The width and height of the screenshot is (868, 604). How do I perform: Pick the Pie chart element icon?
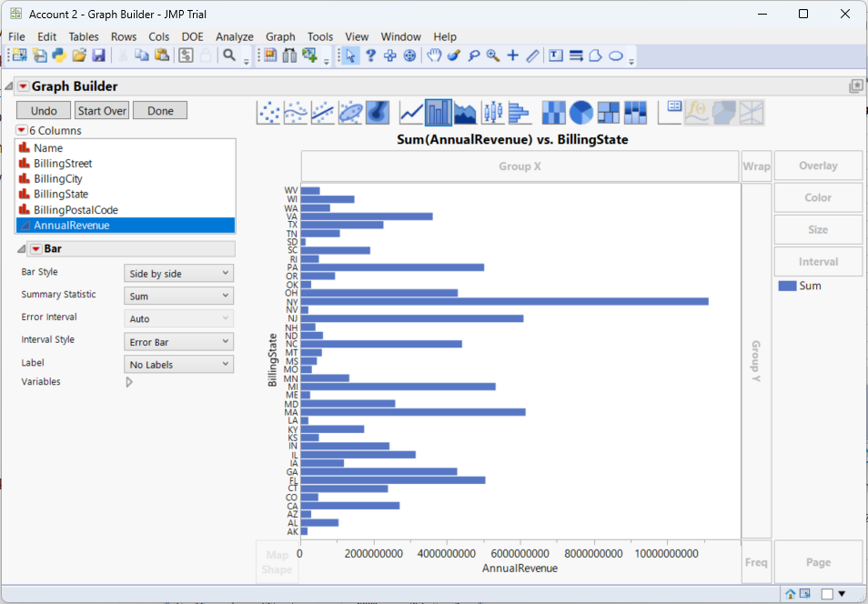pos(581,113)
